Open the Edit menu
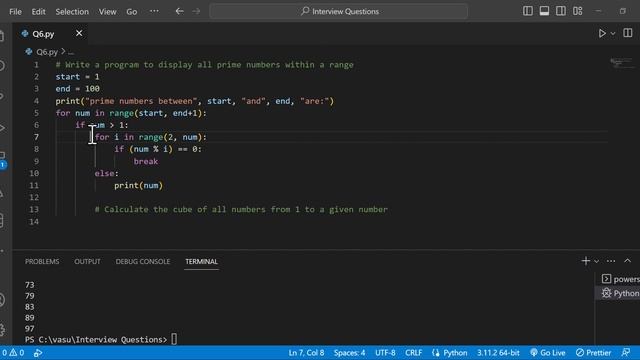The image size is (640, 360). click(38, 11)
